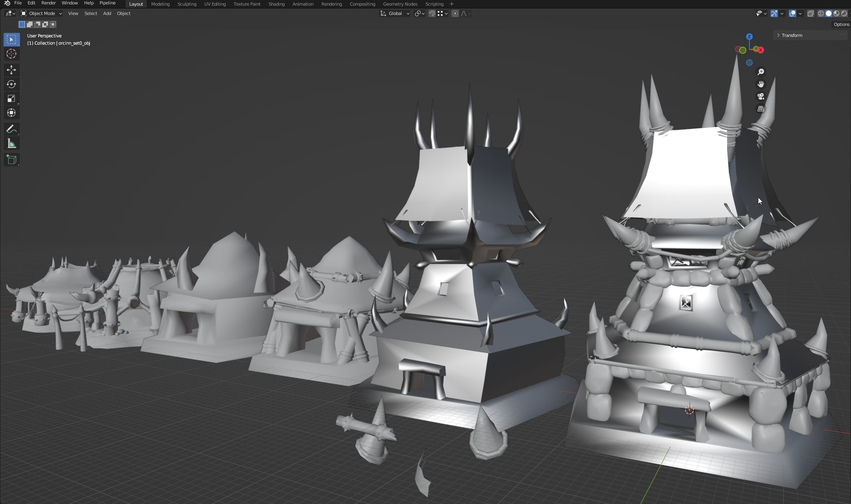Pick the Measure ruler tool
The width and height of the screenshot is (851, 504).
(x=11, y=143)
